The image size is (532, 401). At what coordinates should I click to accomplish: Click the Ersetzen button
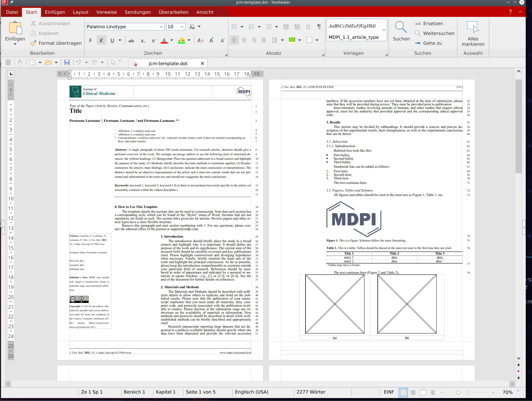[429, 23]
